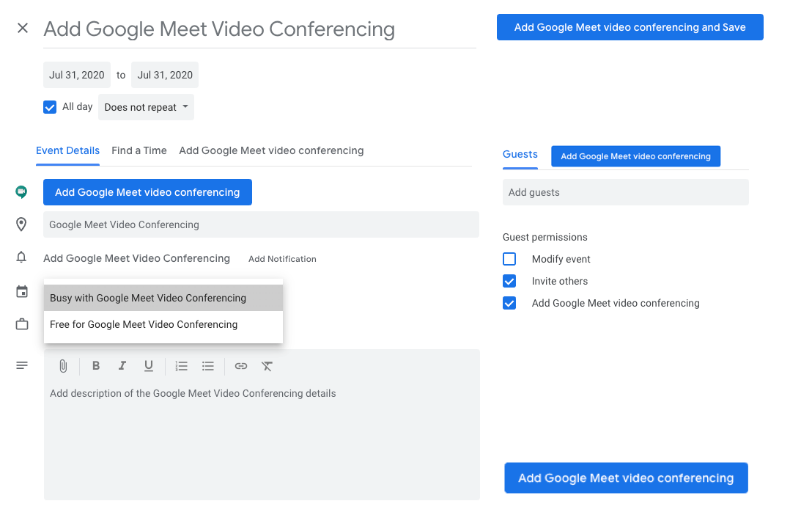Click the notification bell icon

tap(21, 257)
